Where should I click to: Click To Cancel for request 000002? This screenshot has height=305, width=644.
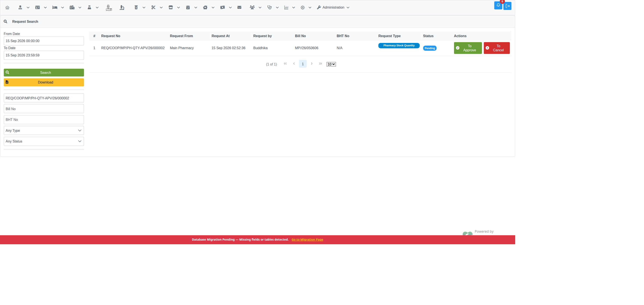pyautogui.click(x=497, y=48)
